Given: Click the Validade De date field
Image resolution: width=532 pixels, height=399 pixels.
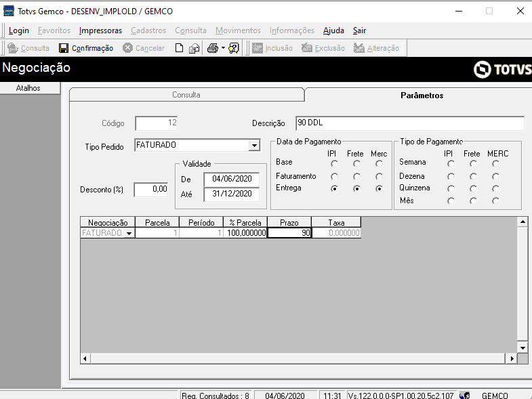Looking at the screenshot, I should pos(232,179).
